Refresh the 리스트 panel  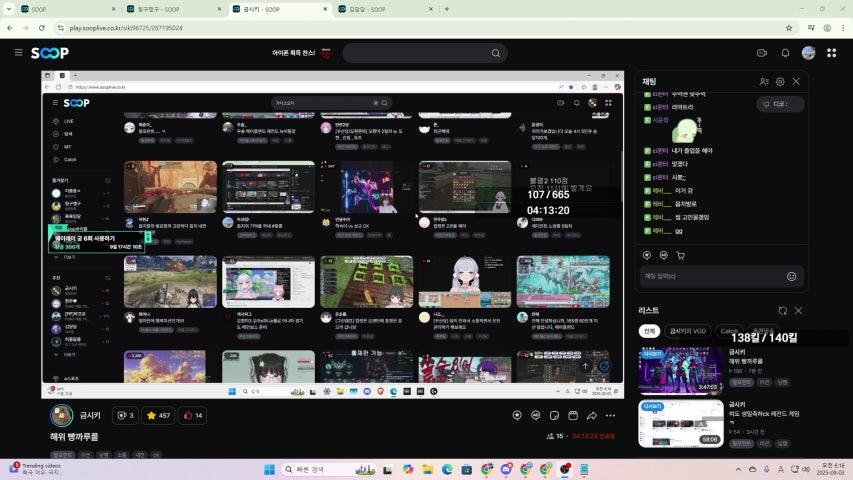[x=782, y=311]
